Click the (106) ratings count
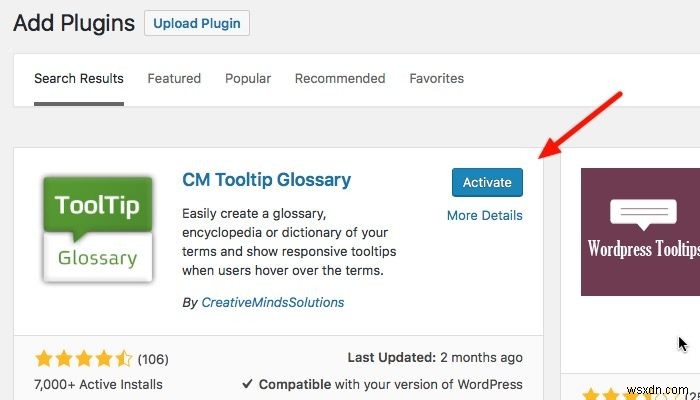This screenshot has width=700, height=400. click(152, 358)
